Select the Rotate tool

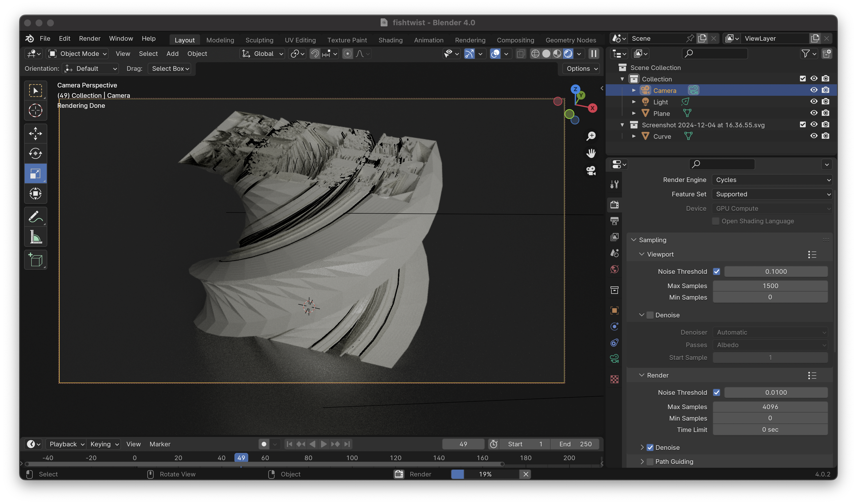coord(35,153)
